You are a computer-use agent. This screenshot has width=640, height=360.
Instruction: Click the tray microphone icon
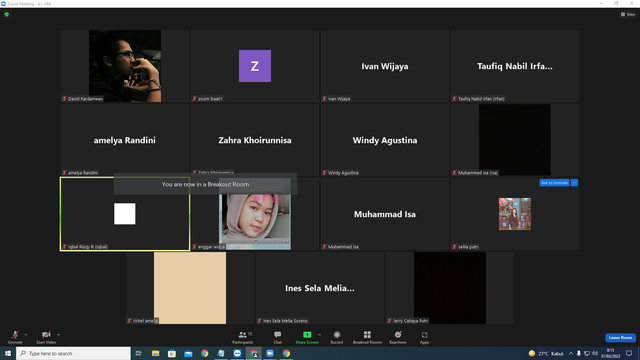(x=578, y=353)
